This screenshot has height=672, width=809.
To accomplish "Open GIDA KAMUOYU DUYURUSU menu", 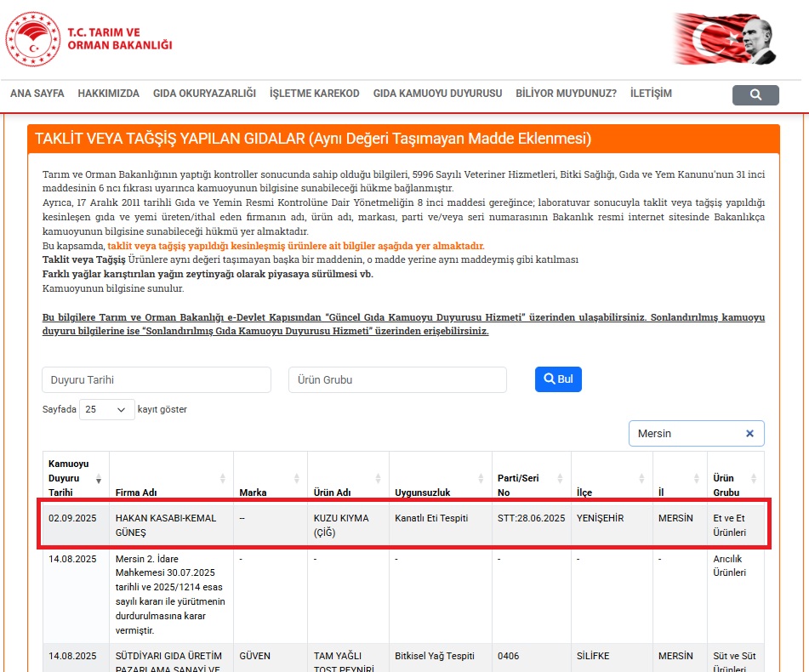I will [x=437, y=94].
